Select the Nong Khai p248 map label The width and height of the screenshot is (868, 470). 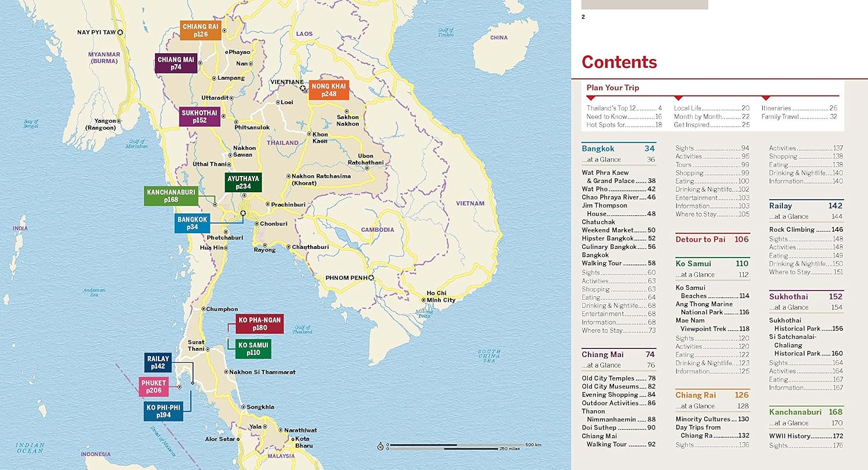click(x=328, y=90)
